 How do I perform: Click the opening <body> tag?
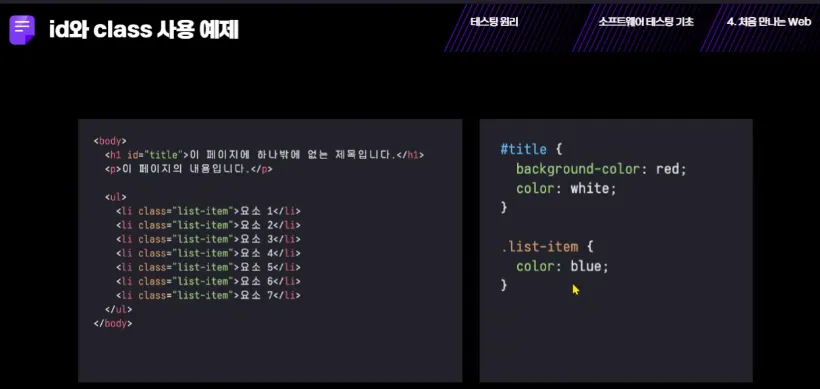110,141
